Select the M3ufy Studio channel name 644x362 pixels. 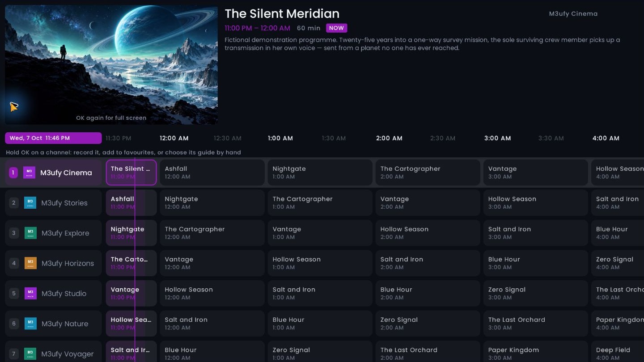pyautogui.click(x=64, y=293)
